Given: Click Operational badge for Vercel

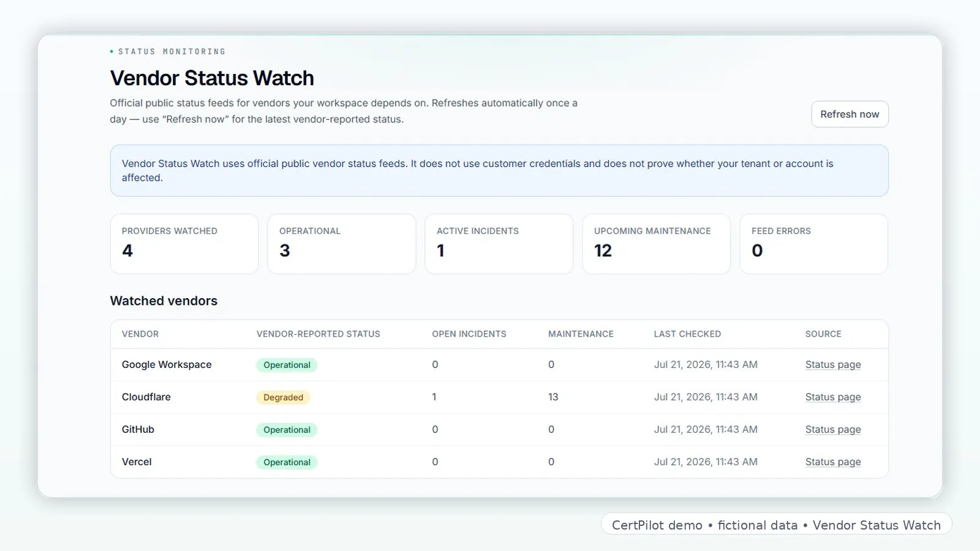Looking at the screenshot, I should (x=287, y=462).
